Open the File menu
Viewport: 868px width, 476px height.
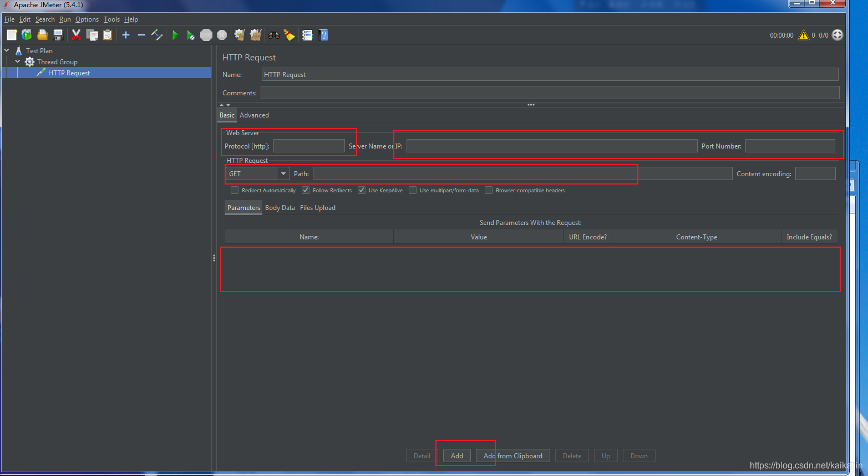pyautogui.click(x=9, y=19)
